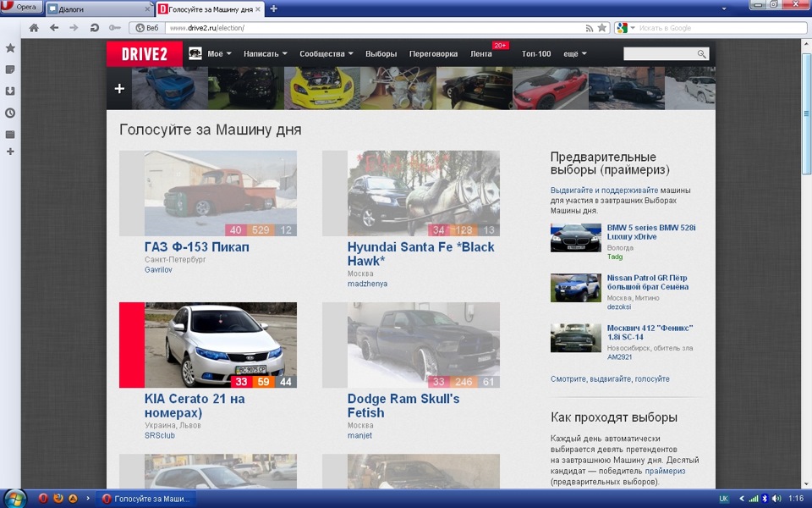This screenshot has width=812, height=508.
Task: Expand the ещё menu
Action: pos(572,52)
